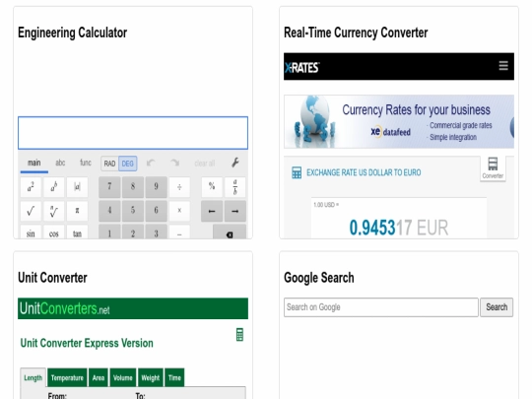The height and width of the screenshot is (399, 532).
Task: Switch calculator to RAD mode
Action: coord(109,164)
